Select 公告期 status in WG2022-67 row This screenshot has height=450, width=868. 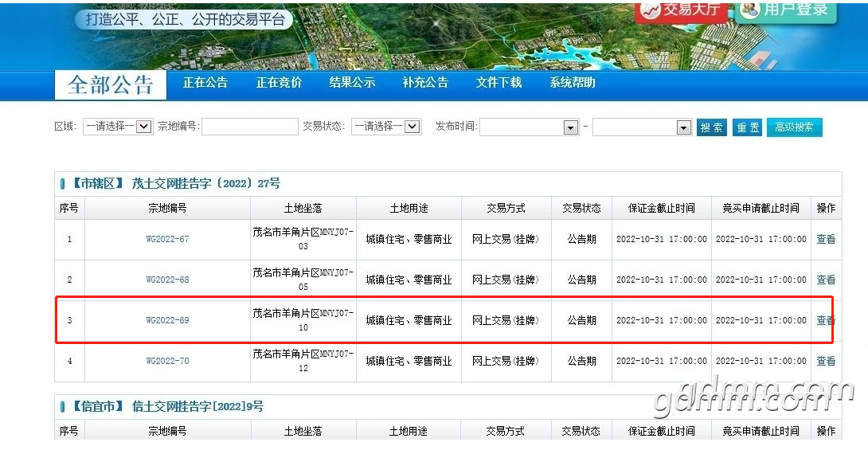pos(581,239)
